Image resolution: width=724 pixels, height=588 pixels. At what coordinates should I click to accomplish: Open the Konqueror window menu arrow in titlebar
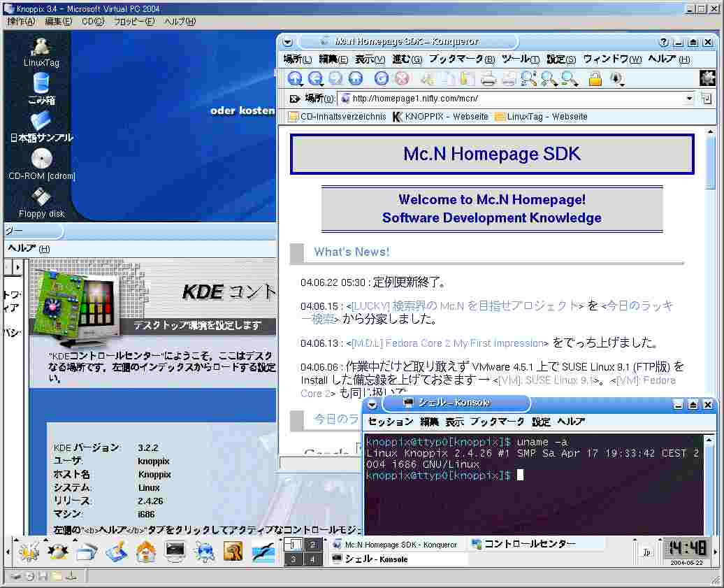point(288,42)
